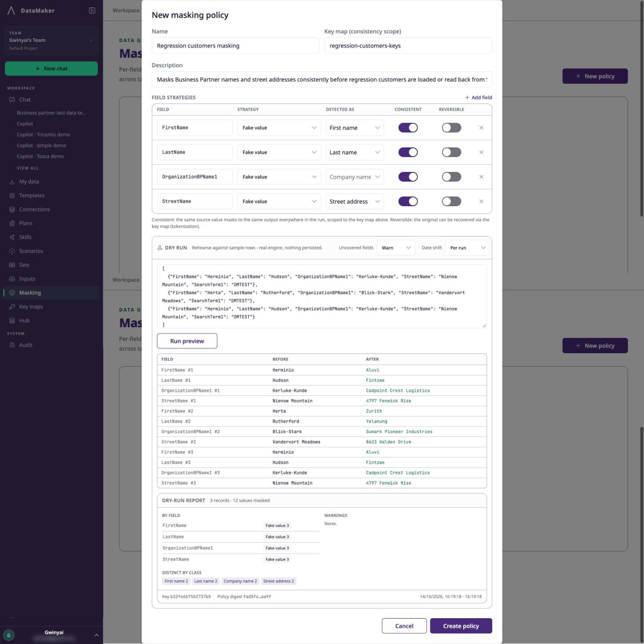Screen dimensions: 644x644
Task: Click the Connections database icon
Action: coord(12,209)
